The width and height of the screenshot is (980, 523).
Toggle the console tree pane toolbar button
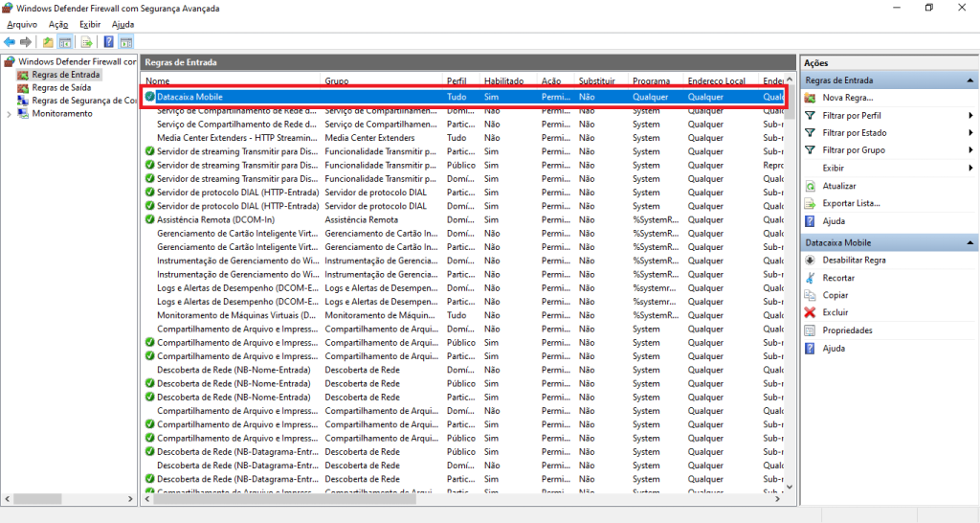coord(65,42)
